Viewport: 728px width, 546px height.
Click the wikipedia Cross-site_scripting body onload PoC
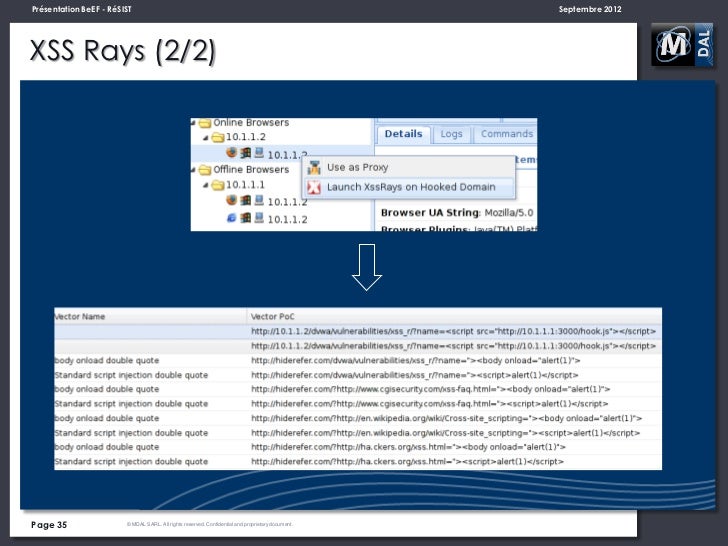click(x=446, y=418)
